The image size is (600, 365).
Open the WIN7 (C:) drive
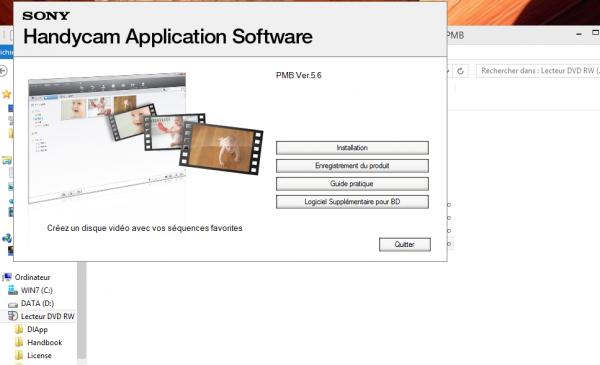37,290
